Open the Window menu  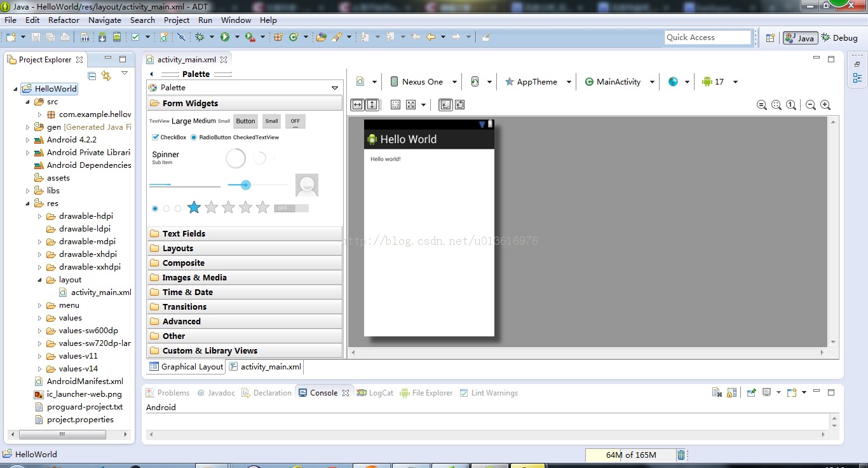[236, 20]
